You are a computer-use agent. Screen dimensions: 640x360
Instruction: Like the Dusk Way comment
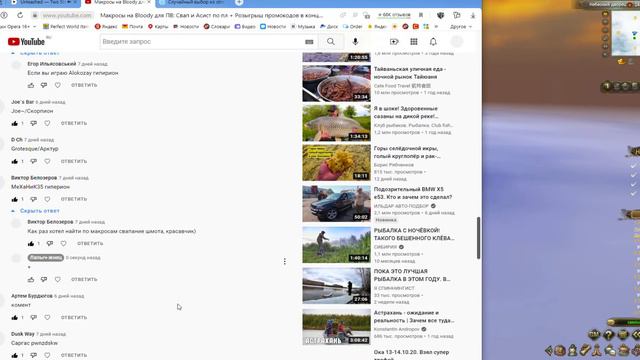coord(15,355)
